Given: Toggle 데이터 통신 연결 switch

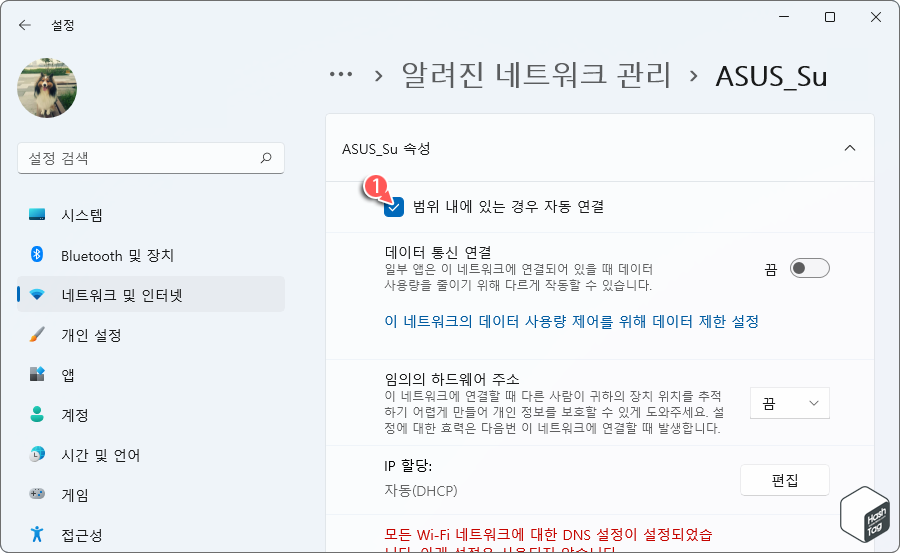Looking at the screenshot, I should pos(809,268).
